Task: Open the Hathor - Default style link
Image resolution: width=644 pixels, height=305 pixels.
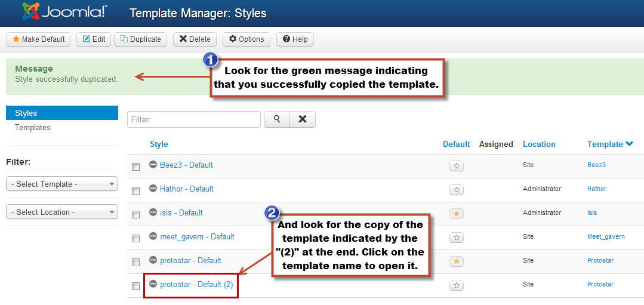Action: (x=187, y=189)
